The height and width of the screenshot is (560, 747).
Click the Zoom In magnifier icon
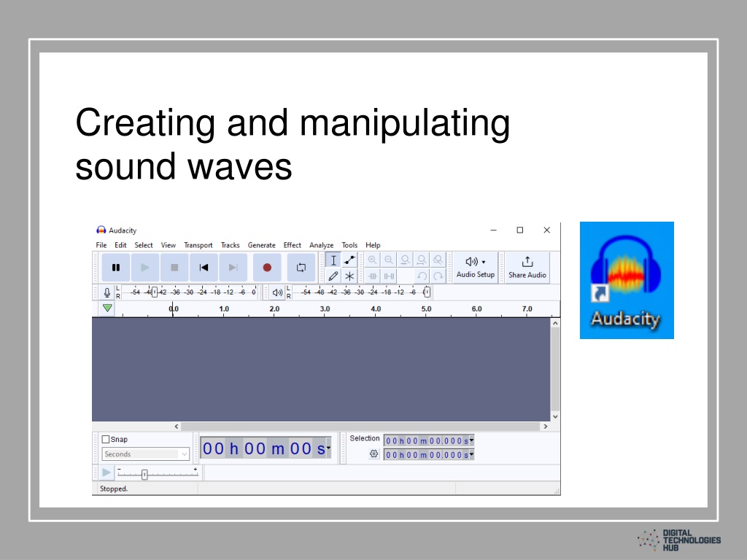pos(373,260)
